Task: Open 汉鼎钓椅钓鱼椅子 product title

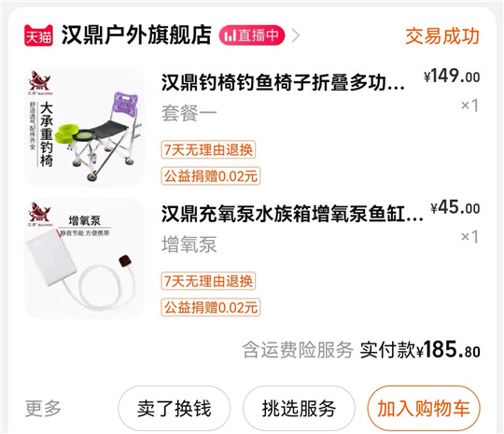Action: [283, 83]
